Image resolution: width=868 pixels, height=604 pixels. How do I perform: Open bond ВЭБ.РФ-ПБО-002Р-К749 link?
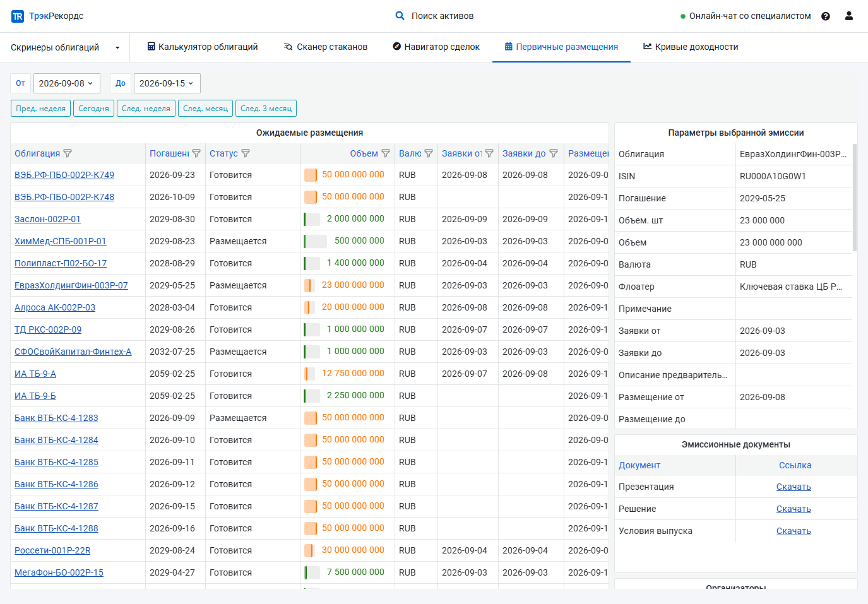[64, 175]
